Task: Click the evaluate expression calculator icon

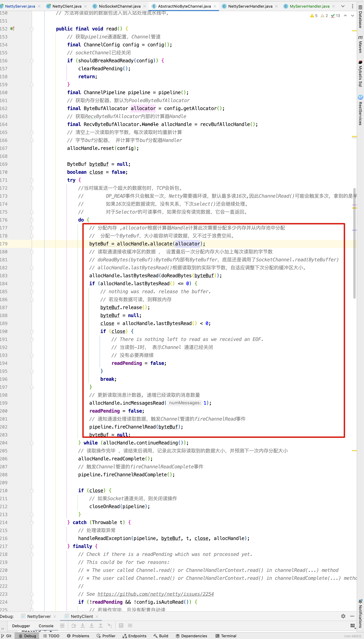Action: pos(121,625)
